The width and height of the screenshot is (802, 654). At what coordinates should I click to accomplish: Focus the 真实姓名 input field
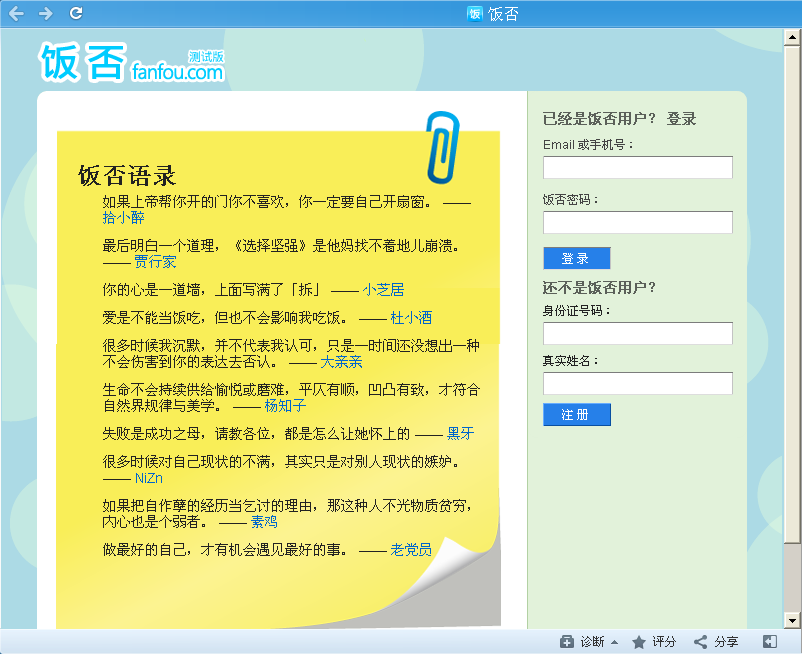tap(638, 384)
